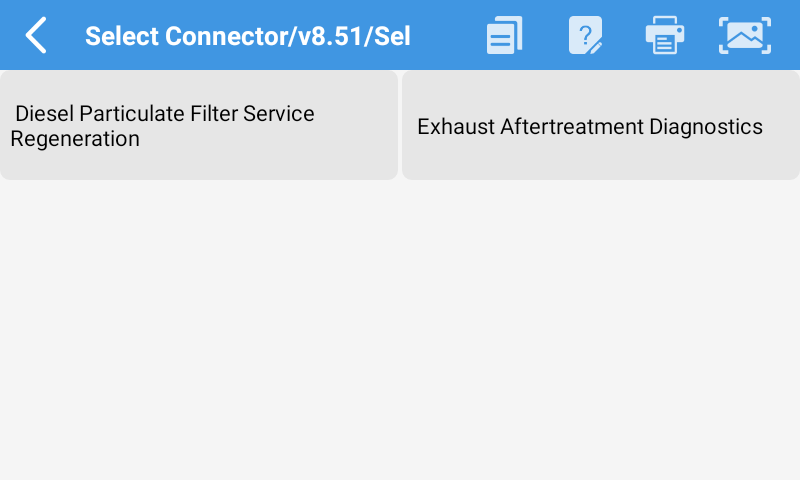Hit the white left chevron beside the title
This screenshot has width=800, height=480.
point(36,36)
